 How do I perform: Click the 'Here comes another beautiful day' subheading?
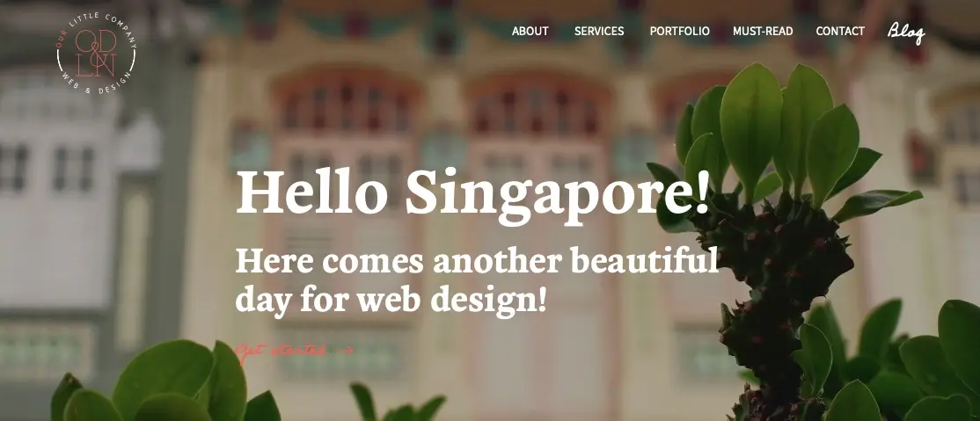[x=477, y=281]
